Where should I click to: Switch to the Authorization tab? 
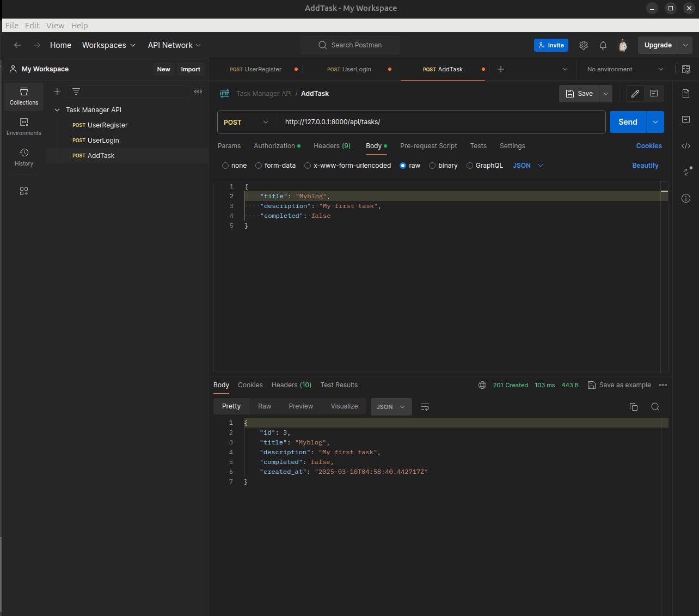click(277, 146)
